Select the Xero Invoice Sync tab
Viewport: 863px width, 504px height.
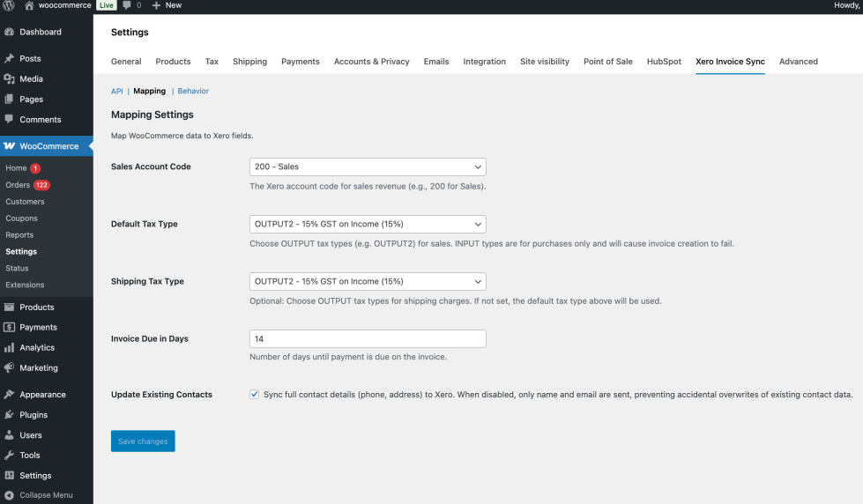[730, 62]
